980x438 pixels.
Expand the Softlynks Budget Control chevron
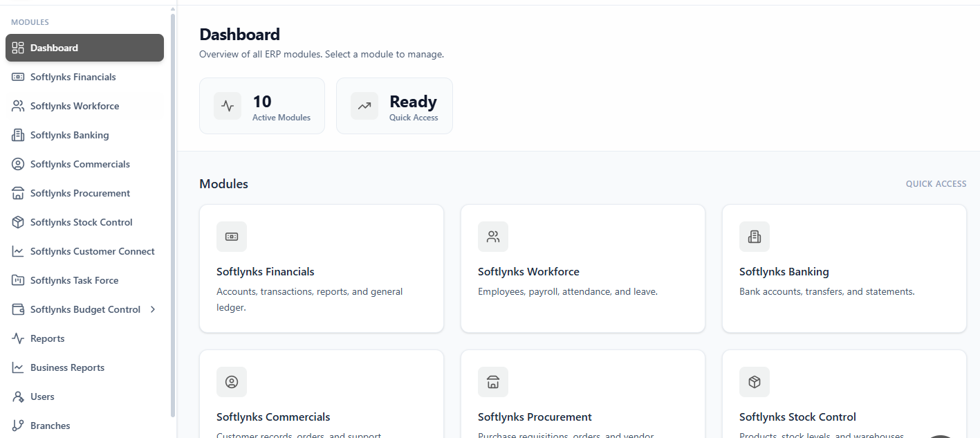tap(153, 309)
